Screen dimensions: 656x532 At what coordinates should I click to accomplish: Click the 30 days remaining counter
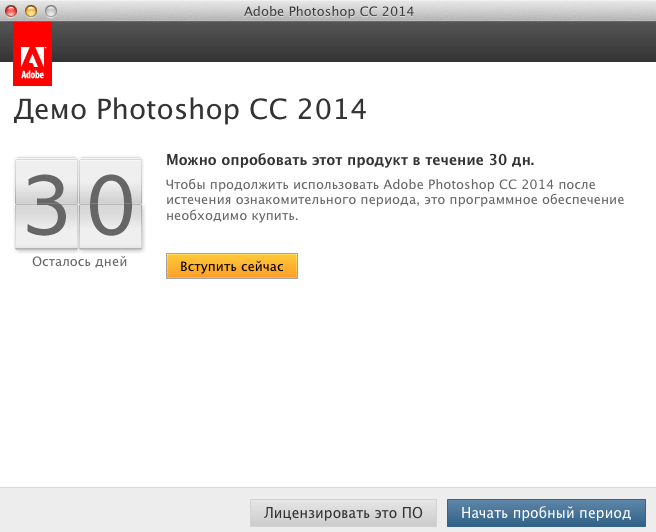(x=79, y=204)
